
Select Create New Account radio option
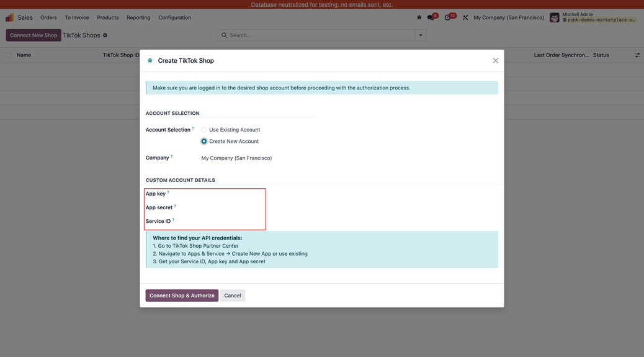coord(203,142)
